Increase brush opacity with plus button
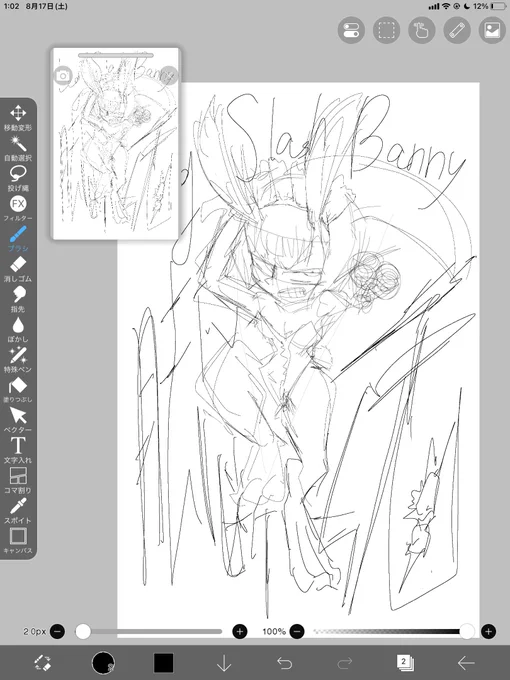The height and width of the screenshot is (680, 510). point(488,631)
